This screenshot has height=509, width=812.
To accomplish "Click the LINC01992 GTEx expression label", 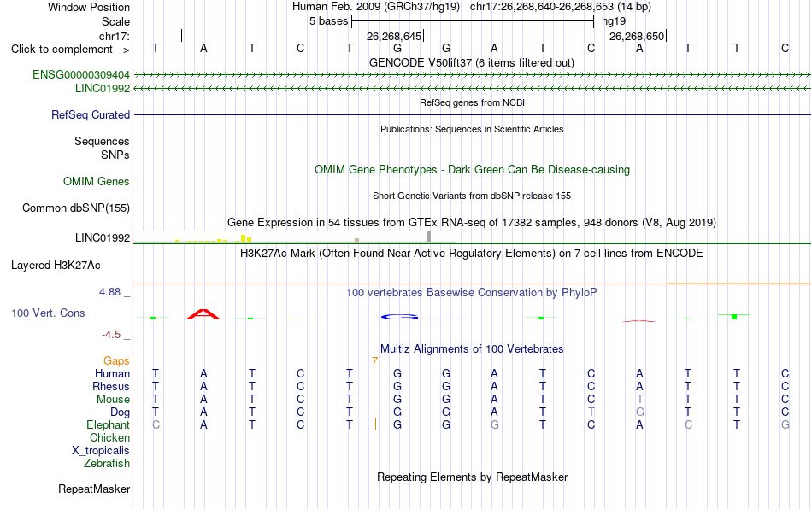I will 102,238.
